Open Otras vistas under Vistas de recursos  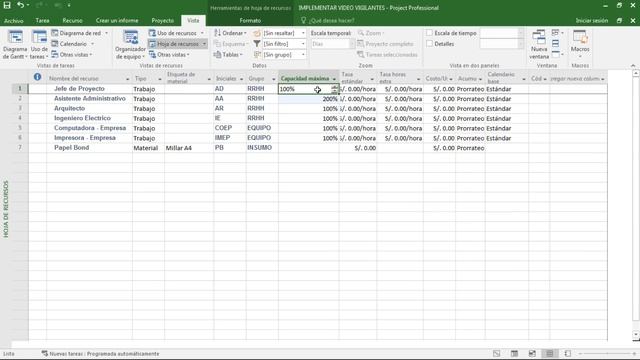(x=169, y=54)
